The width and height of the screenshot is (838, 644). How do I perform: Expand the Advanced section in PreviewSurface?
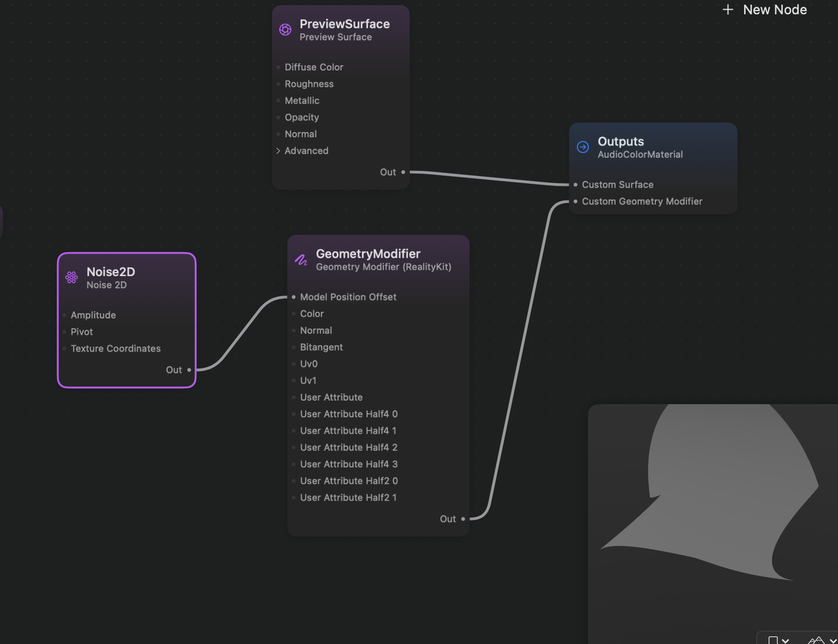pos(278,151)
